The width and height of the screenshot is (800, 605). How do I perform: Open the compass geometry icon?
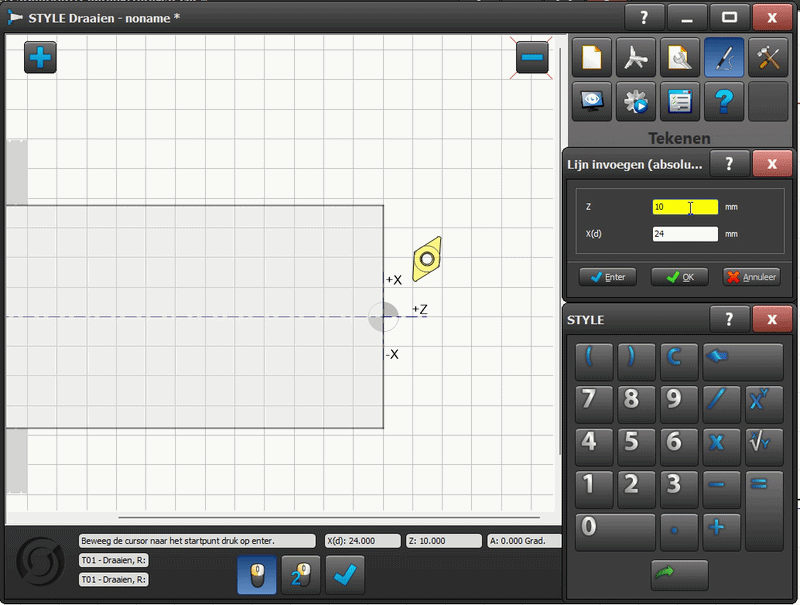636,57
